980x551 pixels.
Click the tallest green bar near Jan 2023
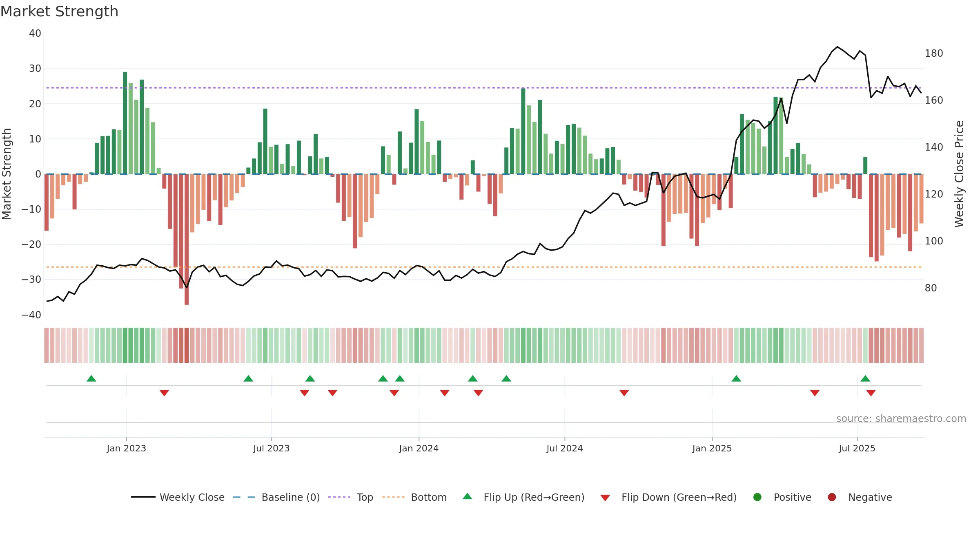(125, 123)
